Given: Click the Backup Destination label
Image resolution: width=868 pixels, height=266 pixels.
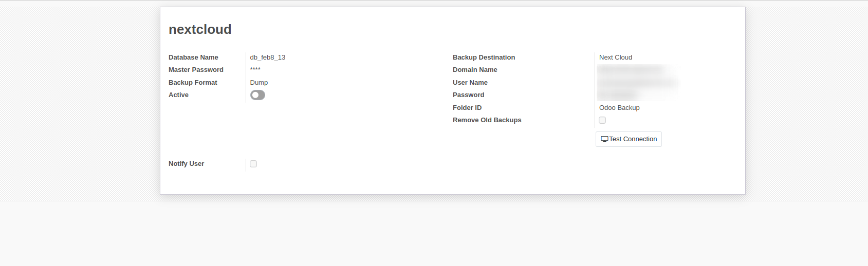Looking at the screenshot, I should (x=484, y=58).
